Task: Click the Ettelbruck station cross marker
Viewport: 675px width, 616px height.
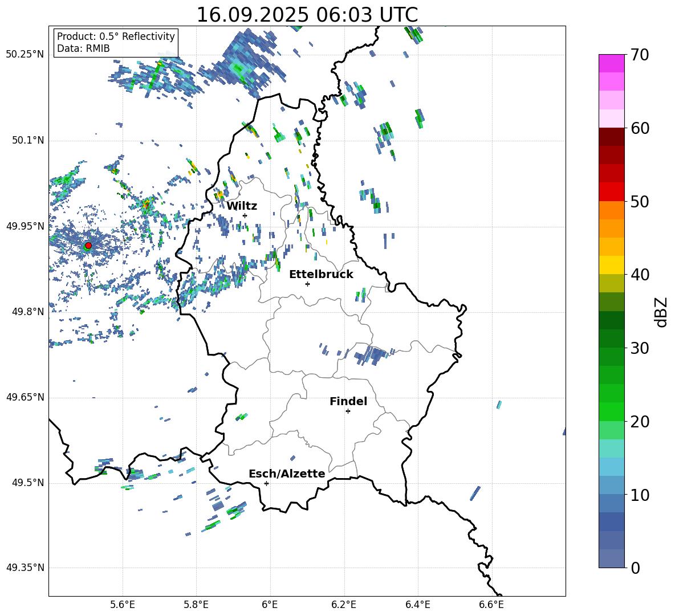Action: (307, 284)
